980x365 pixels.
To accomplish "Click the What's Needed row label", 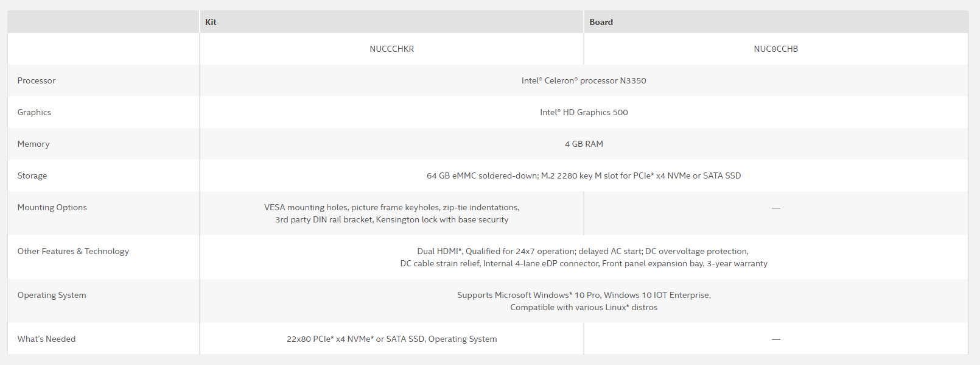I will pos(46,339).
